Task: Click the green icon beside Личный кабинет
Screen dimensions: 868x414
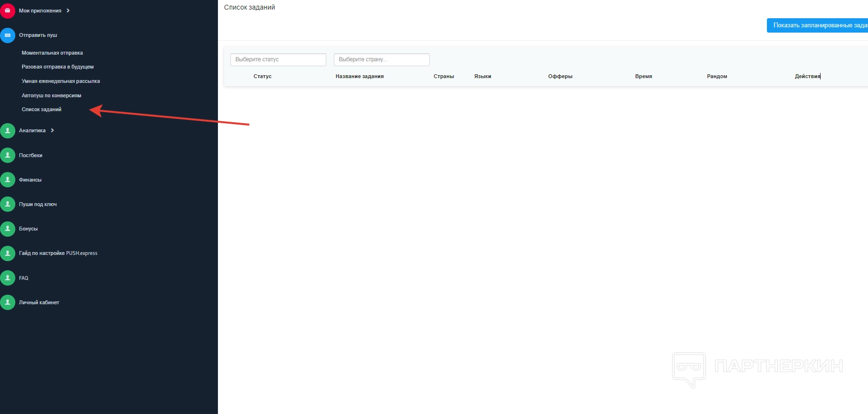Action: 8,302
